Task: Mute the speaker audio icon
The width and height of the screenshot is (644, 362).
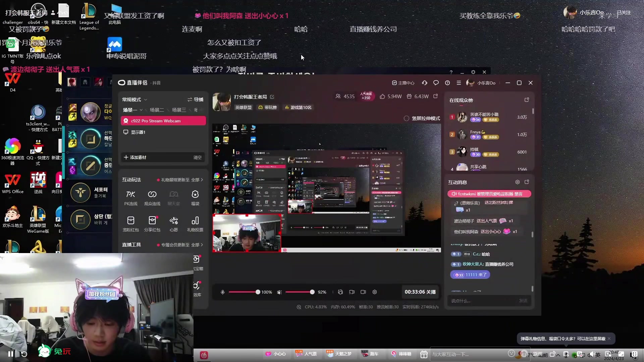Action: click(279, 292)
